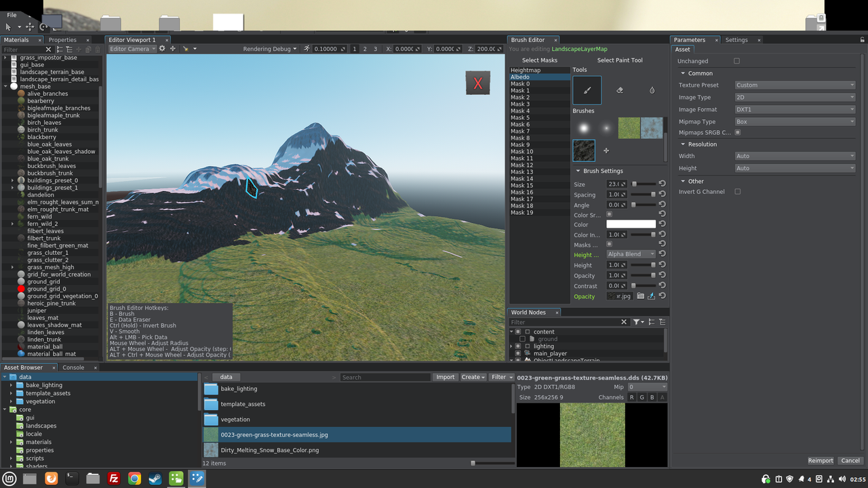Toggle Color Source checkbox in Brush Settings
This screenshot has height=488, width=868.
(609, 215)
